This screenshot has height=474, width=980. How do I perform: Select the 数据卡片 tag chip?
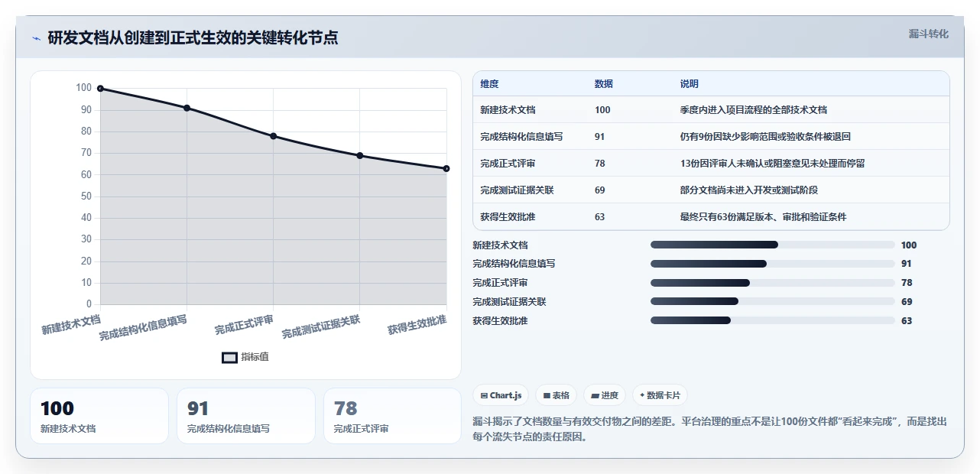660,395
